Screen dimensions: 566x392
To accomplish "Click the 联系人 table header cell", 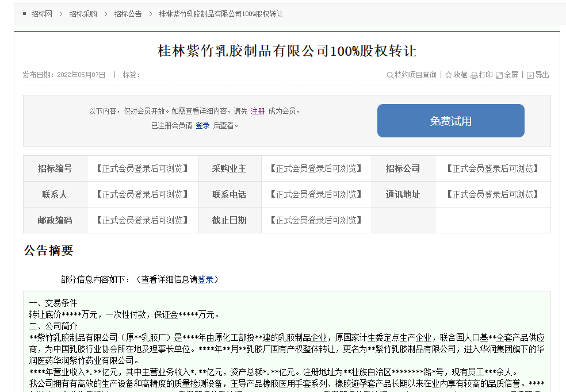I will point(55,194).
